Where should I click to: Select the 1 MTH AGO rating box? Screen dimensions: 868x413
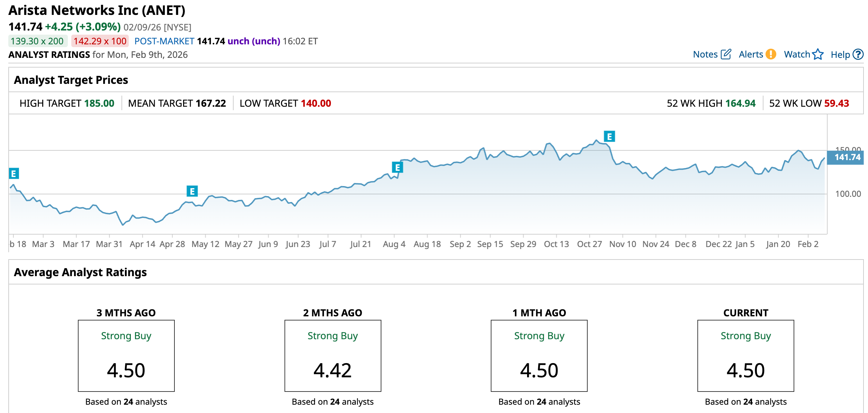click(539, 355)
